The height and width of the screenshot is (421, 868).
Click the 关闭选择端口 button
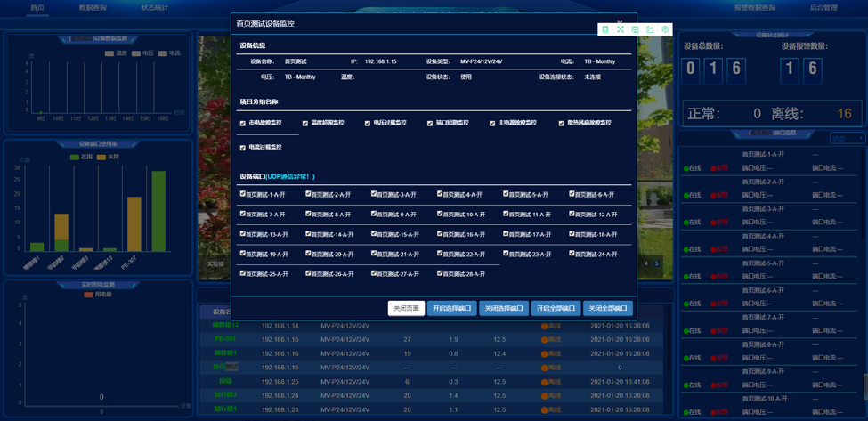504,309
